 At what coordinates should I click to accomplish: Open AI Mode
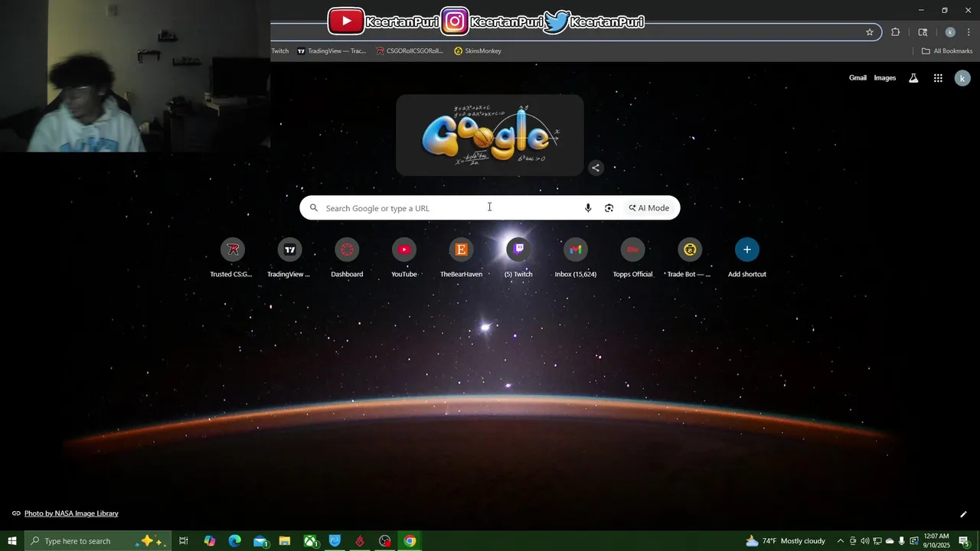coord(649,208)
